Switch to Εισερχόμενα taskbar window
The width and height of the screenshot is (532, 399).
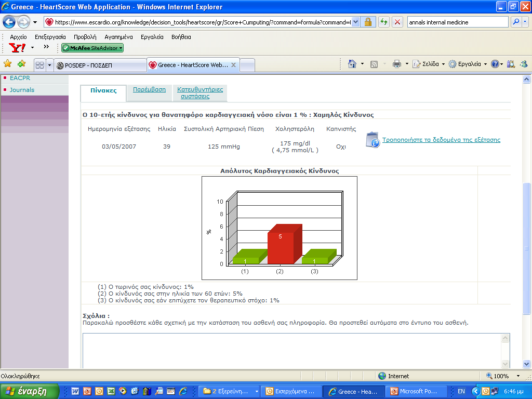click(x=291, y=391)
